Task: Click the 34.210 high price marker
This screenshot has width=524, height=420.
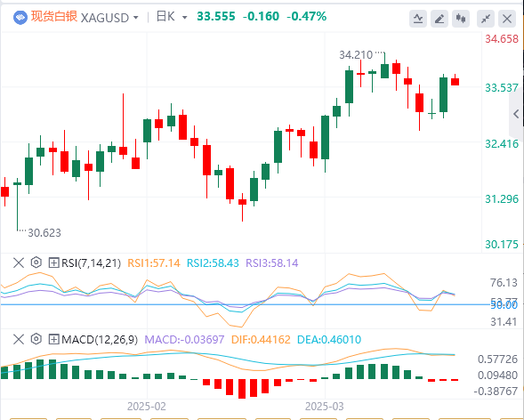Action: [x=356, y=55]
